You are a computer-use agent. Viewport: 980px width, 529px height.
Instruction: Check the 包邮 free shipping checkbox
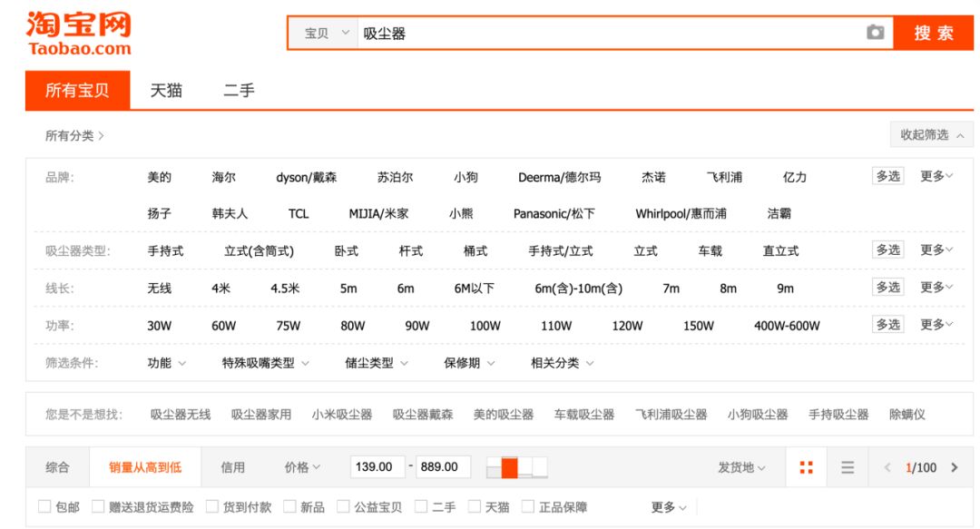tap(44, 506)
